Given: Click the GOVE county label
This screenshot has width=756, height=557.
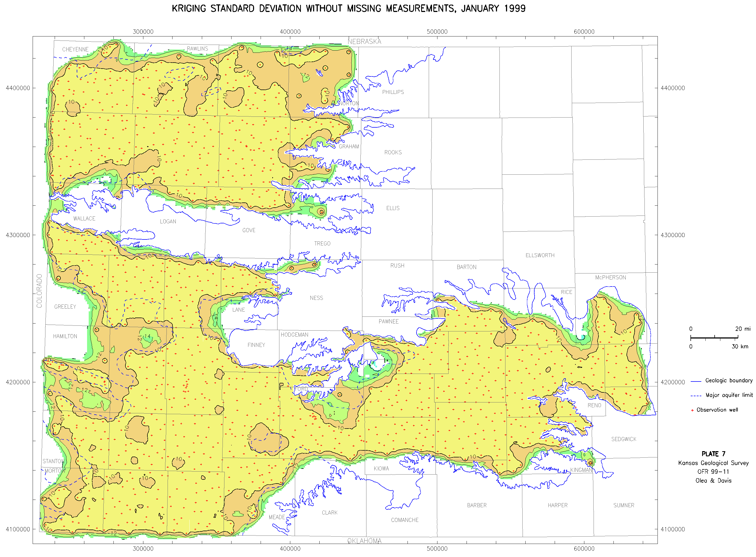Looking at the screenshot, I should point(249,230).
